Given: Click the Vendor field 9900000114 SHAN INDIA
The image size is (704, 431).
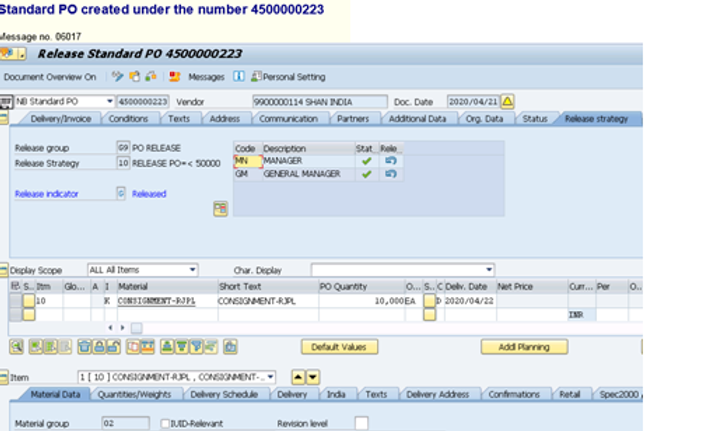Looking at the screenshot, I should coord(320,102).
